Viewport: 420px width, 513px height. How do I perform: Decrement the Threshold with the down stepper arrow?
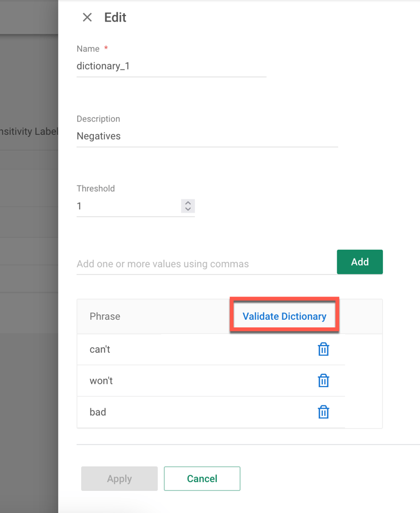[188, 209]
